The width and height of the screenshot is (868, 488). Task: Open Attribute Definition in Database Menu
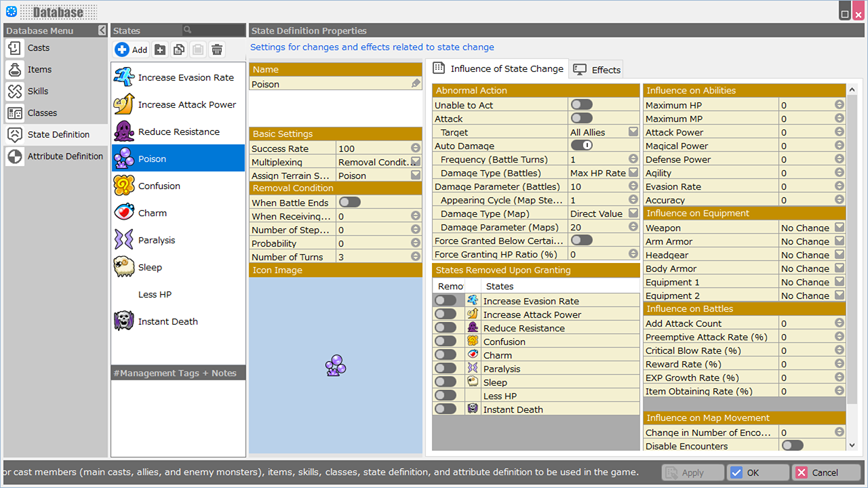(65, 157)
